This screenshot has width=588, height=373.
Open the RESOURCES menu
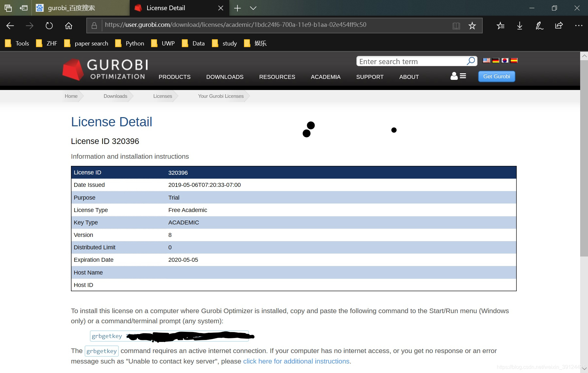coord(277,77)
